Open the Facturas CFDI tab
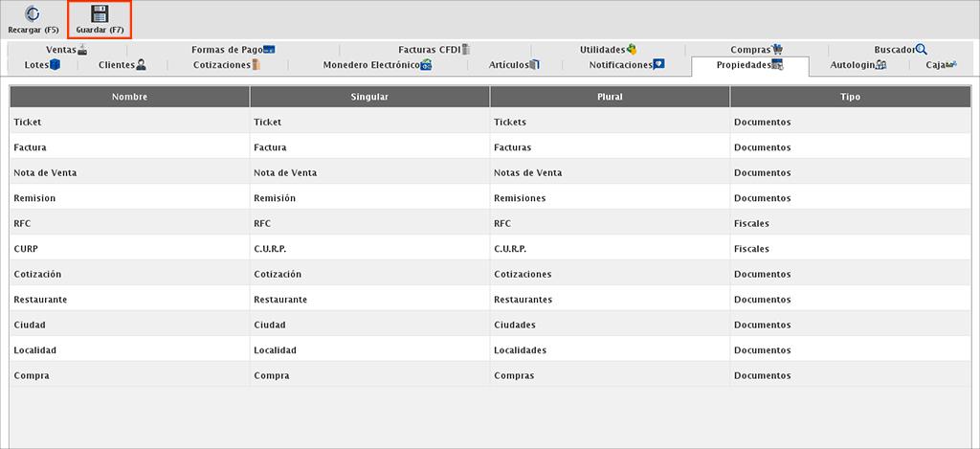This screenshot has height=449, width=980. point(434,50)
